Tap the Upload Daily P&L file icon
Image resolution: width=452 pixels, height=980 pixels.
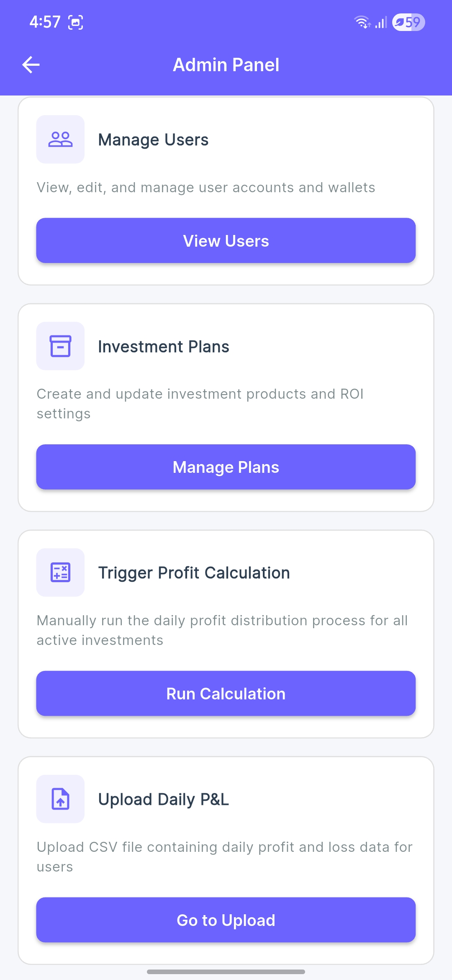click(x=60, y=799)
